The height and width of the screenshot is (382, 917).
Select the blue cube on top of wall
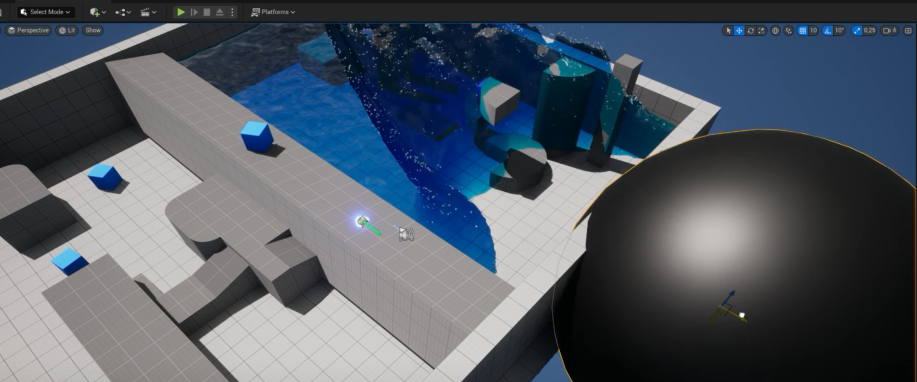(256, 136)
